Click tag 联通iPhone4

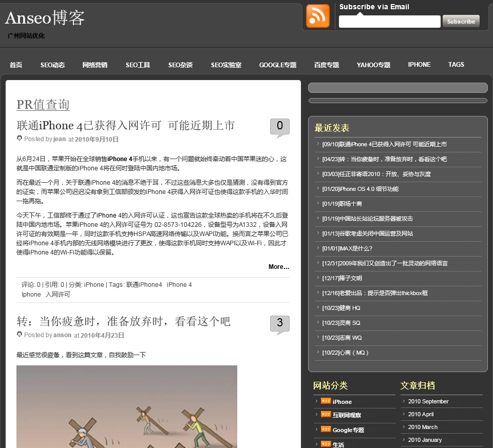pyautogui.click(x=144, y=285)
